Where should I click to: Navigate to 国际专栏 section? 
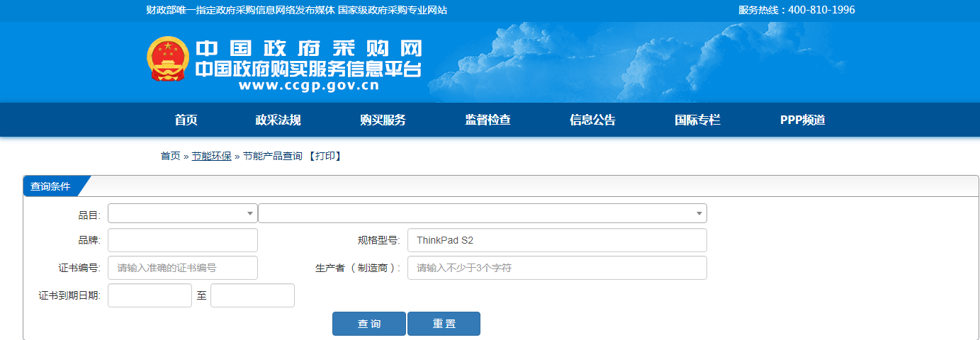click(x=697, y=120)
